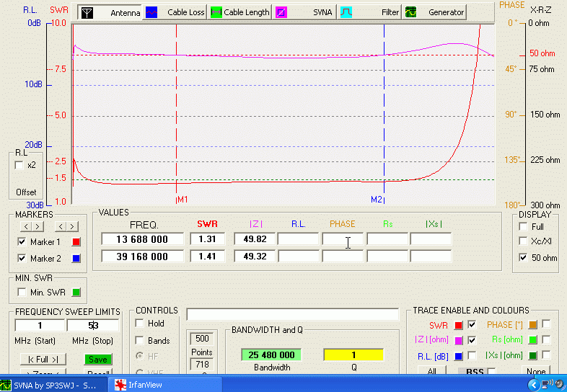This screenshot has height=392, width=567.
Task: Click the green Cable Length icon
Action: pyautogui.click(x=216, y=12)
